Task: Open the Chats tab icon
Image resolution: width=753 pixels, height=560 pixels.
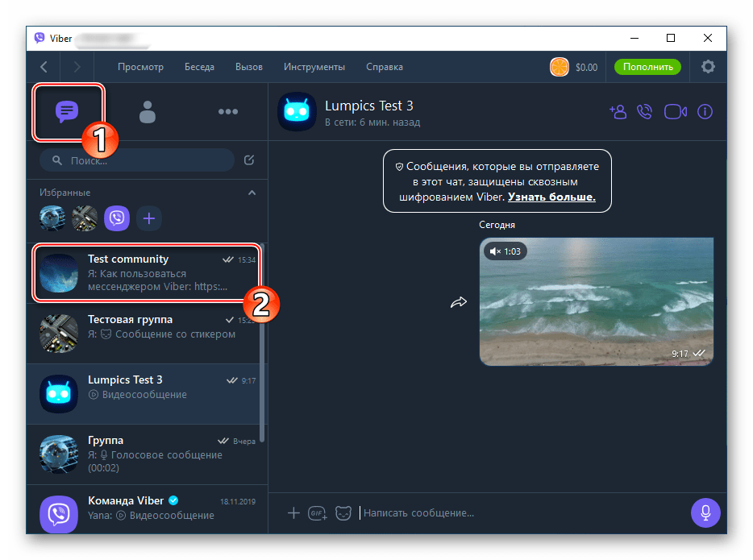Action: pos(67,111)
